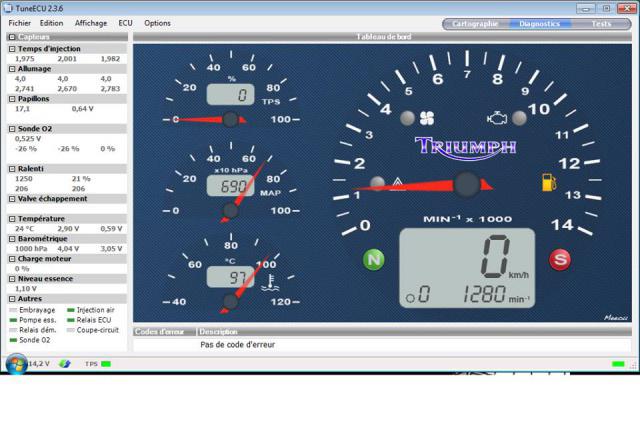640x428 pixels.
Task: Click the TPS green status indicator
Action: (106, 364)
